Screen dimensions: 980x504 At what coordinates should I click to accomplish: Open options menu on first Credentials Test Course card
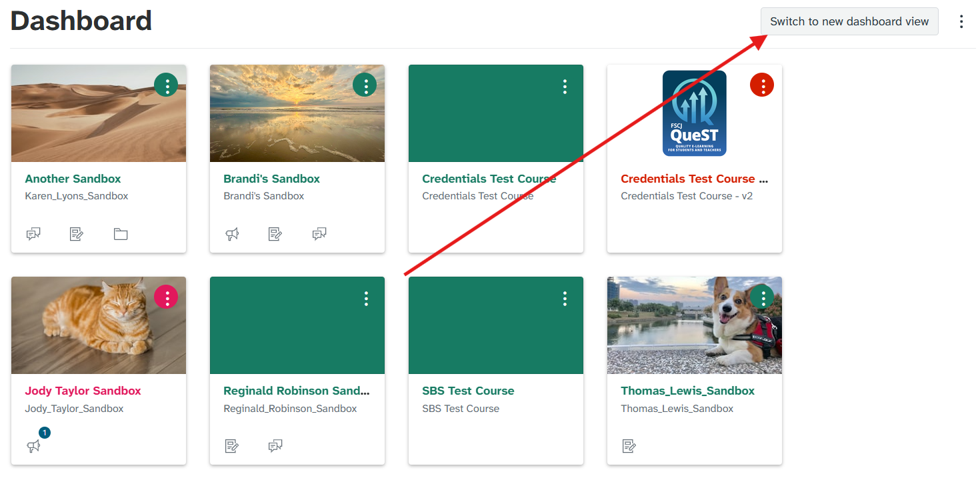(565, 86)
